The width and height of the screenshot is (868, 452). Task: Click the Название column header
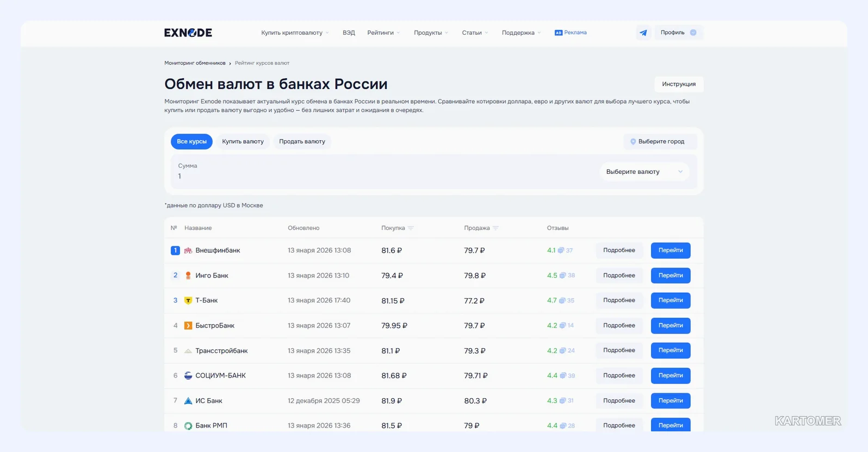click(198, 228)
